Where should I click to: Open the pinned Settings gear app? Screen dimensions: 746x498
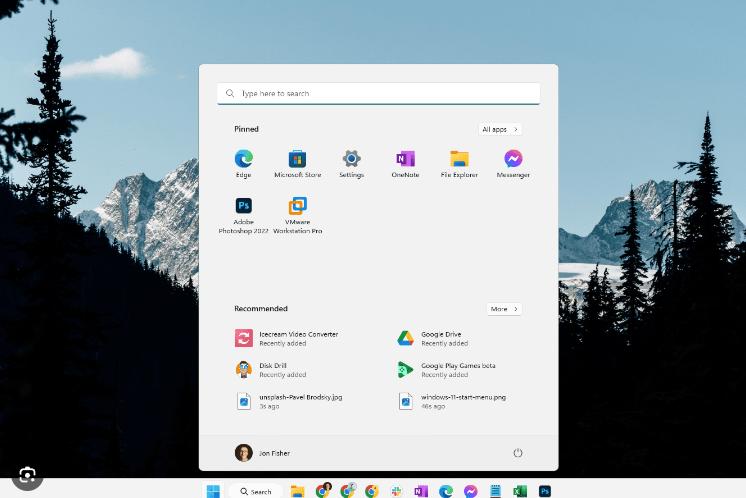352,163
